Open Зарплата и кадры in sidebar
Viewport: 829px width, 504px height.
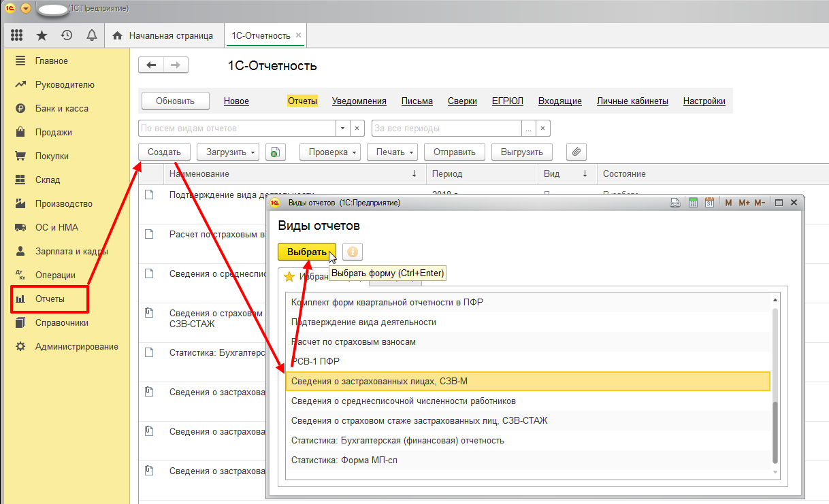71,252
